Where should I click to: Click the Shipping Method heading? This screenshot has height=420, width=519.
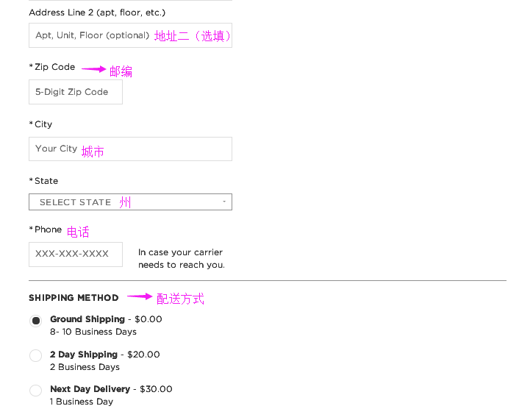tap(74, 298)
